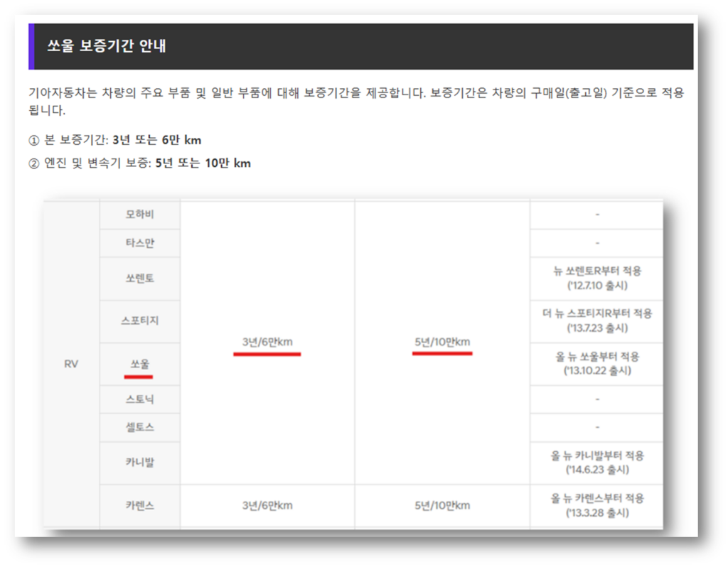Click the heading '쏘울 보증기간 안내'
The width and height of the screenshot is (728, 567).
tap(107, 46)
